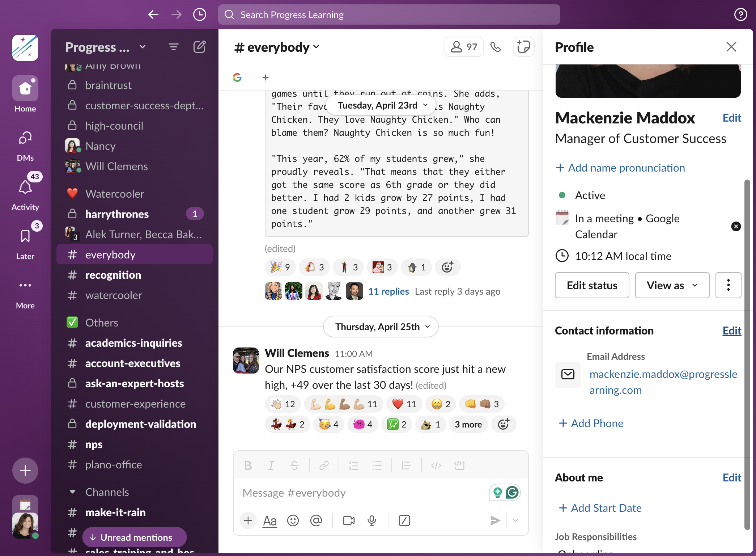
Task: Open the Tuesday, April 23rd date picker
Action: coord(381,105)
